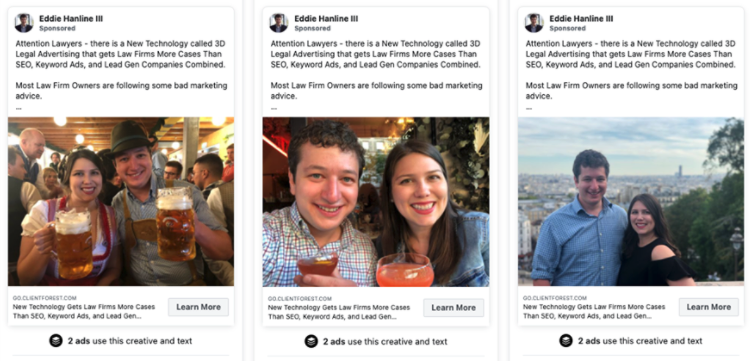The image size is (751, 361).
Task: Click Learn More on the beer mugs ad
Action: 198,307
